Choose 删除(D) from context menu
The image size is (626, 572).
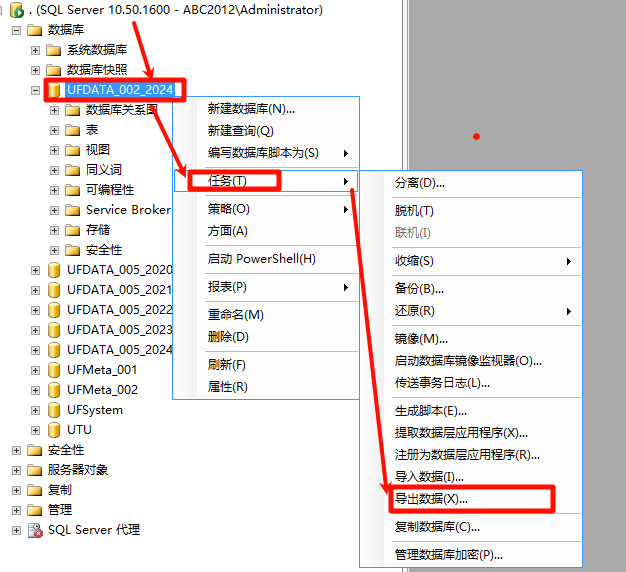tap(266, 337)
